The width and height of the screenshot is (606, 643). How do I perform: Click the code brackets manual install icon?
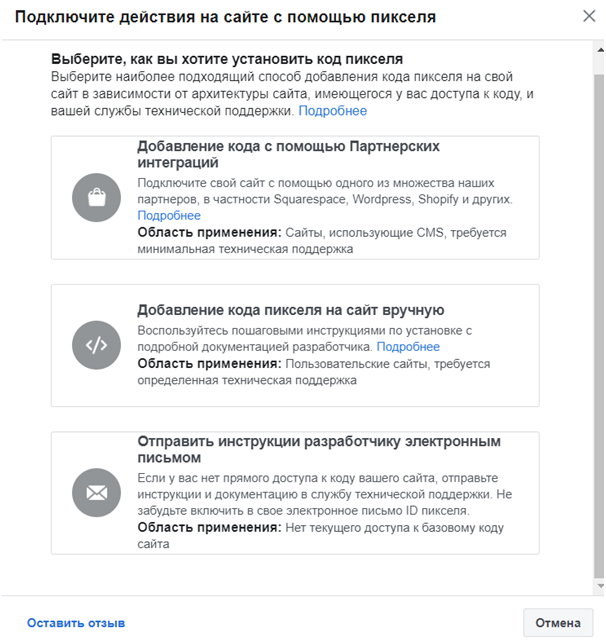pyautogui.click(x=96, y=345)
